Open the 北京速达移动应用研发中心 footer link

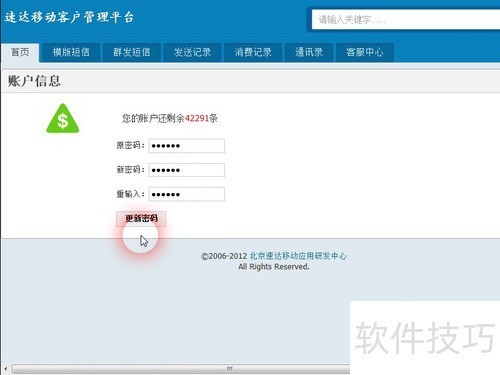[298, 256]
